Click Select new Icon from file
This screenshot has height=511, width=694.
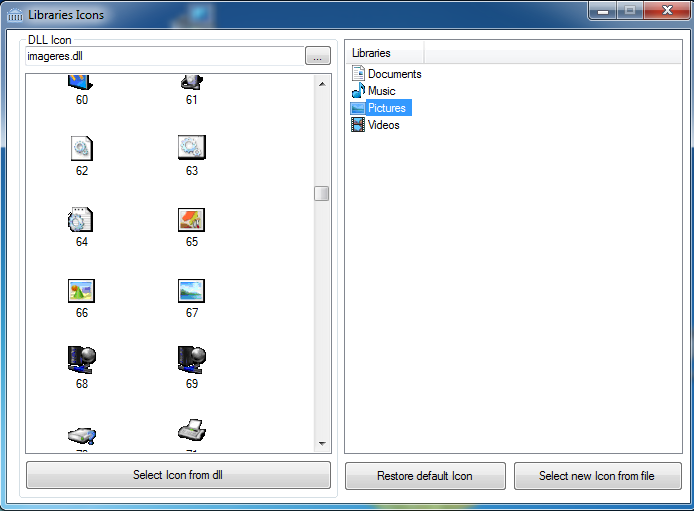pos(598,476)
